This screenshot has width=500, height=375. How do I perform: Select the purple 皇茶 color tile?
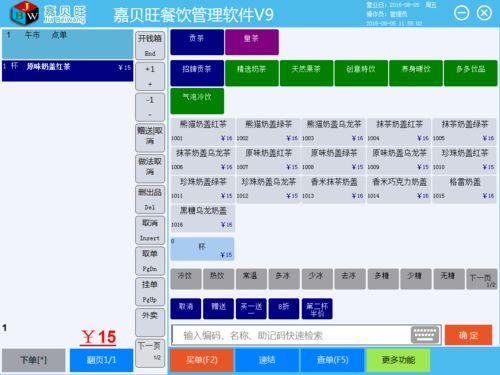pyautogui.click(x=252, y=42)
